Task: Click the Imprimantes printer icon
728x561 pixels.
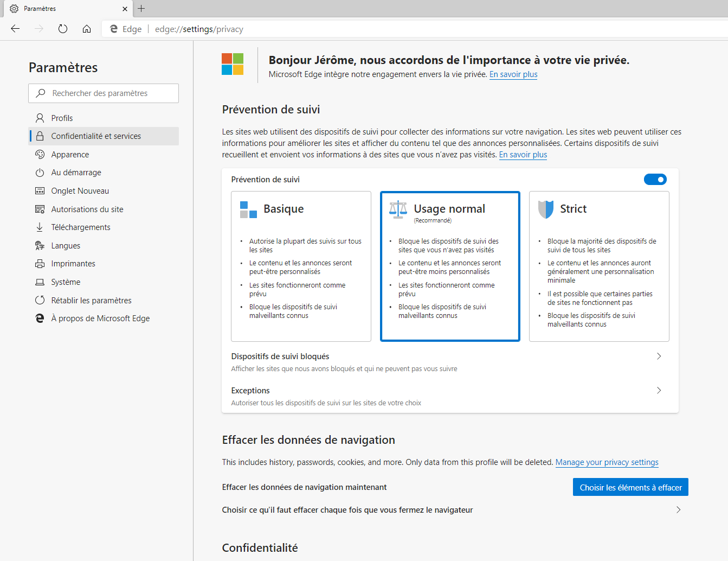Action: (x=40, y=263)
